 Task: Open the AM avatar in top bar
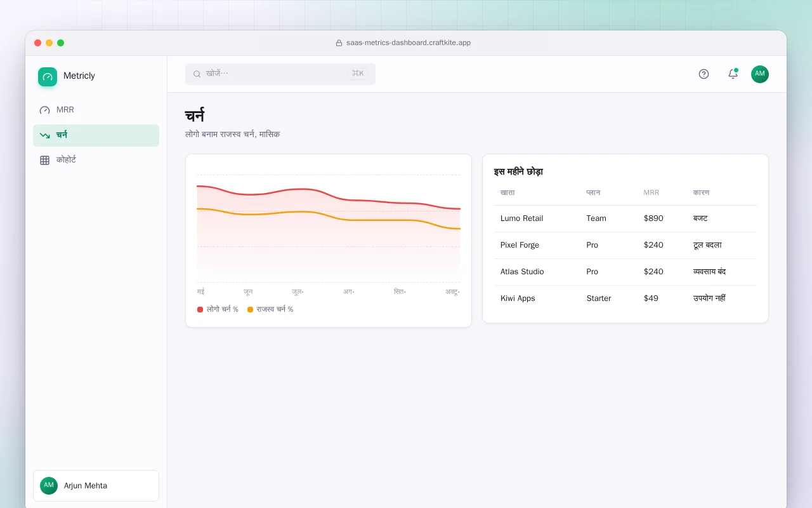click(x=760, y=74)
